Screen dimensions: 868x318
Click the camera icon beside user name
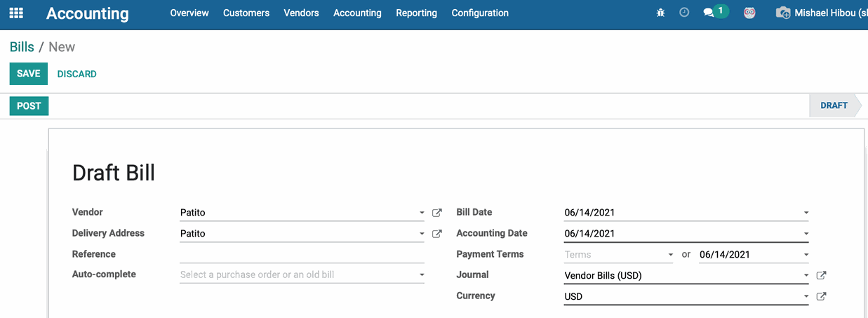point(783,13)
